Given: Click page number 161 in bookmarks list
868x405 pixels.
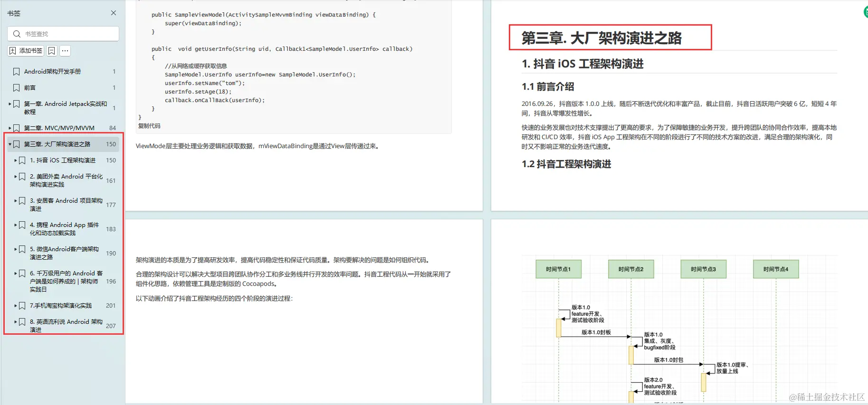Looking at the screenshot, I should point(111,180).
